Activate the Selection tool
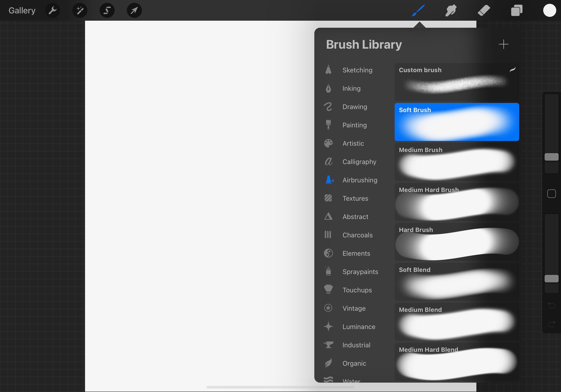Viewport: 561px width, 392px height. pyautogui.click(x=107, y=10)
